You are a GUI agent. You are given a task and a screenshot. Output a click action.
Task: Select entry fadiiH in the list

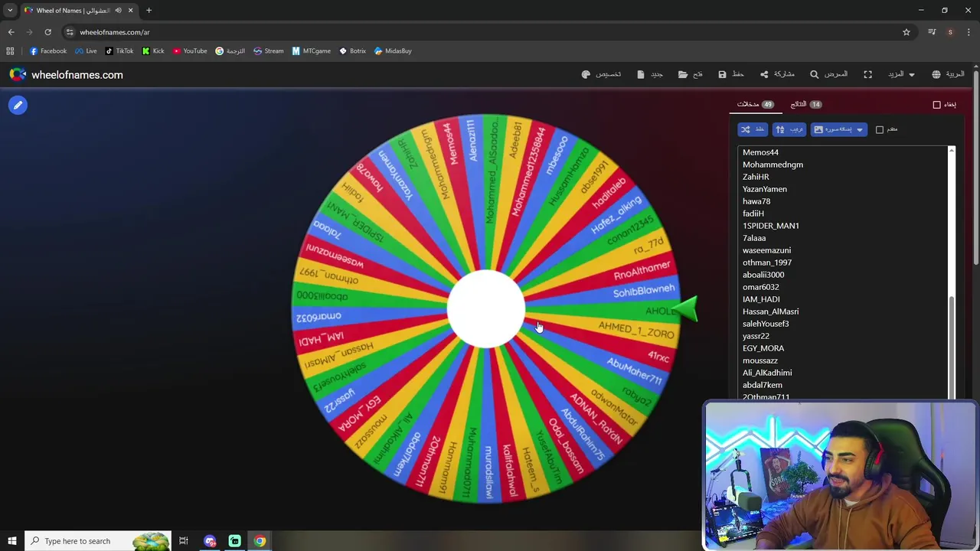tap(753, 214)
